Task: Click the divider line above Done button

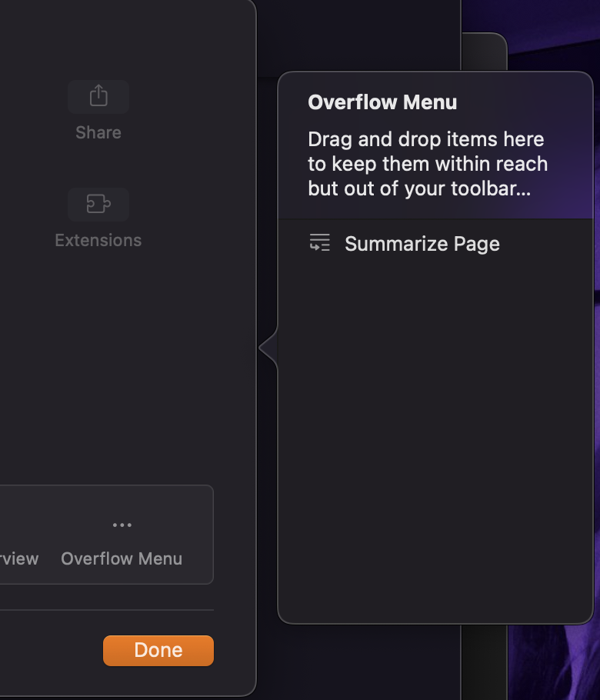Action: 107,610
